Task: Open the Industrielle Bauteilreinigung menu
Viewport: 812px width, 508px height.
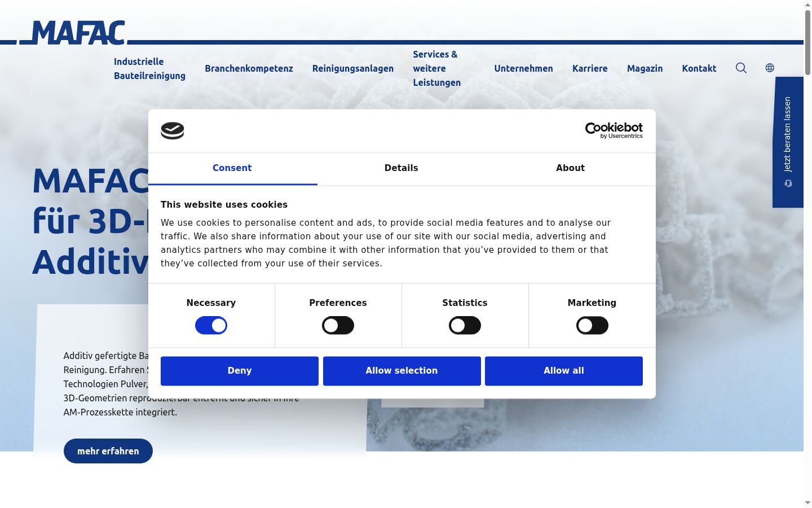Action: point(149,69)
